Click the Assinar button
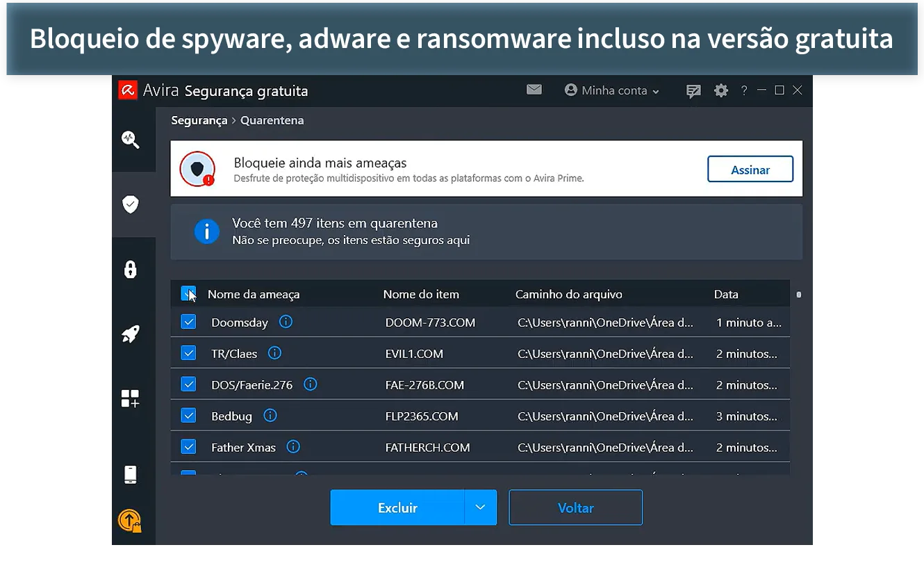The height and width of the screenshot is (577, 924). click(x=750, y=170)
